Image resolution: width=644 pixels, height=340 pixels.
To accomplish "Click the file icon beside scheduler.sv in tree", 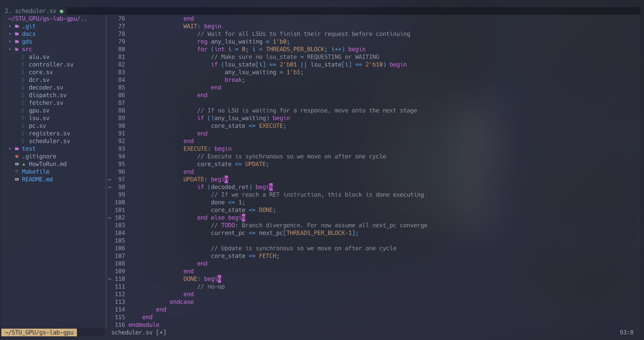I will [x=24, y=141].
